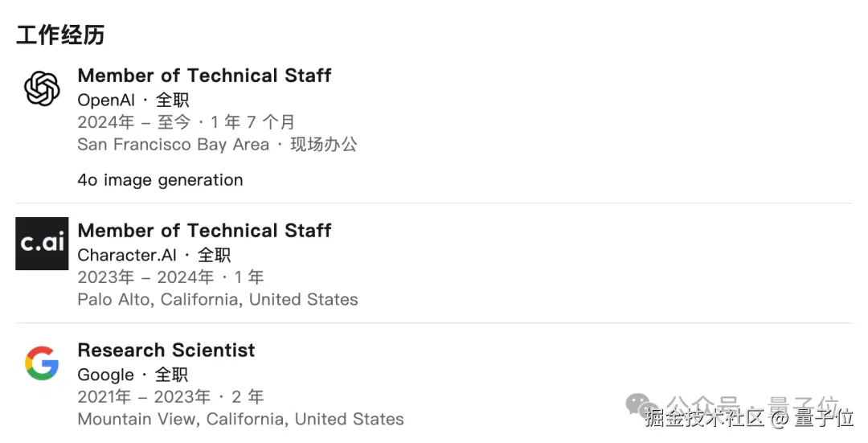Screen dimensions: 868x443
Task: Select the 工作经历 section heading
Action: [x=60, y=35]
